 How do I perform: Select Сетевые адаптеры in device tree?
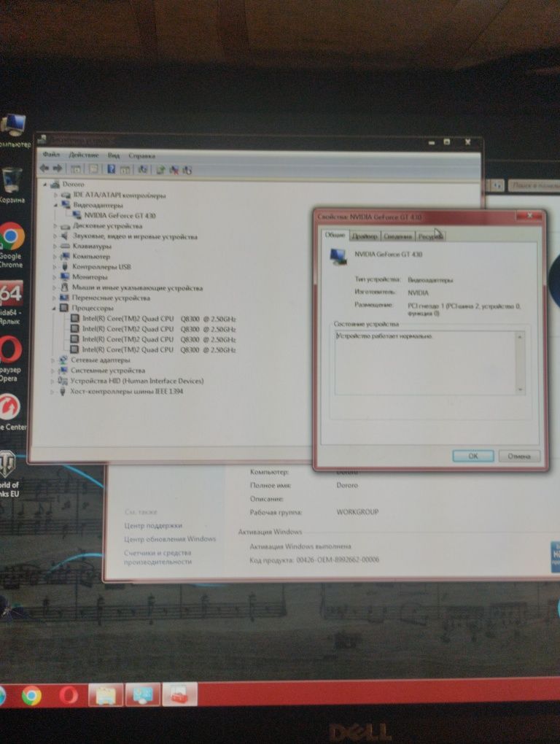(100, 360)
